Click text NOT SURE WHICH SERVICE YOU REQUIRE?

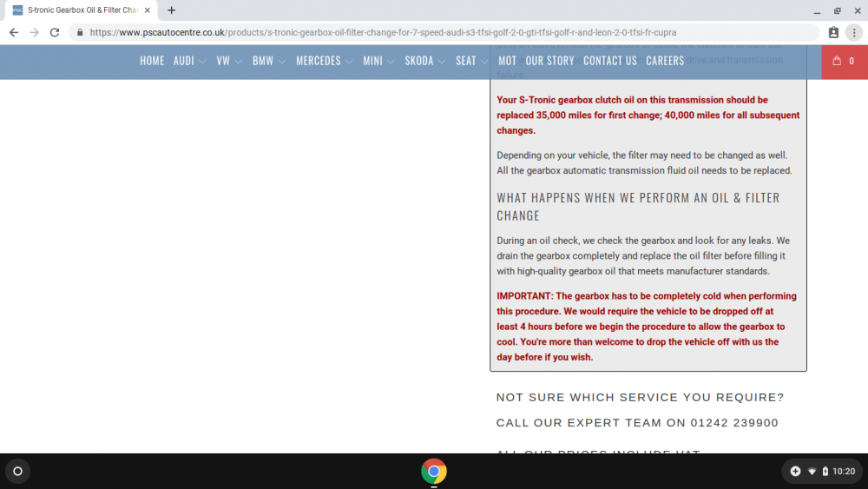[640, 397]
